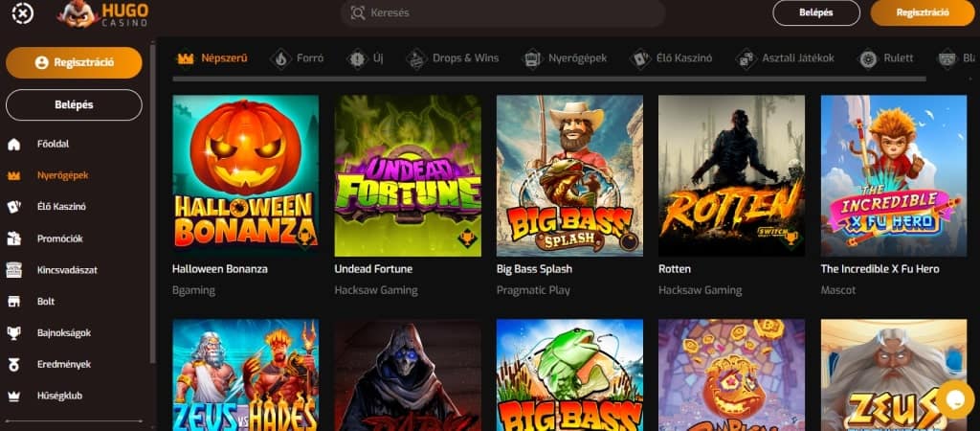
Task: Open the Hugo Casino logo home link
Action: click(103, 13)
